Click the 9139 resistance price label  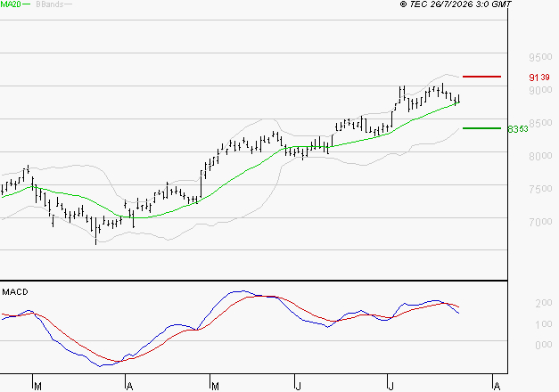pyautogui.click(x=539, y=78)
